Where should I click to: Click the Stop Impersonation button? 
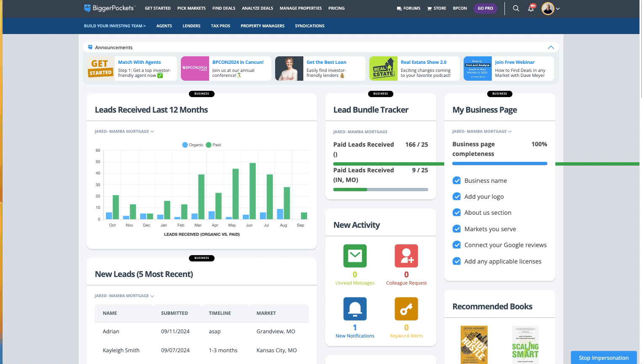click(604, 358)
